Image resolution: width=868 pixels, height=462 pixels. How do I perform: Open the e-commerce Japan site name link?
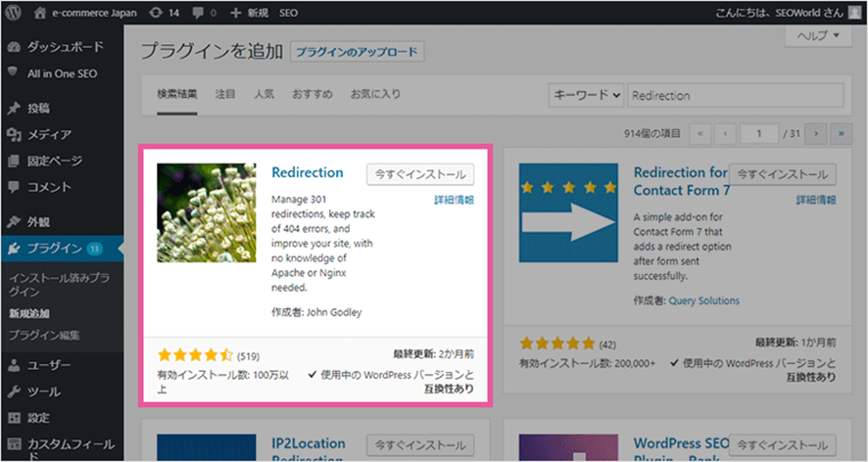(x=94, y=13)
